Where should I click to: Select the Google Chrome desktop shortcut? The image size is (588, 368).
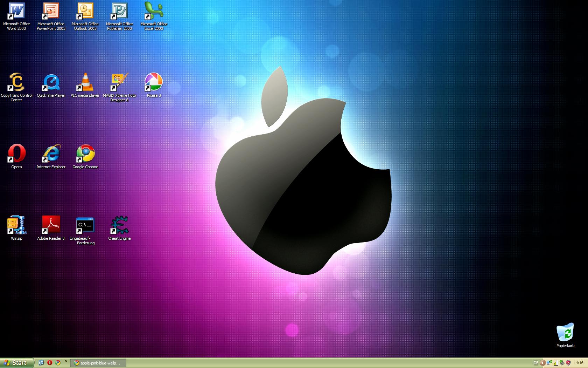(85, 157)
